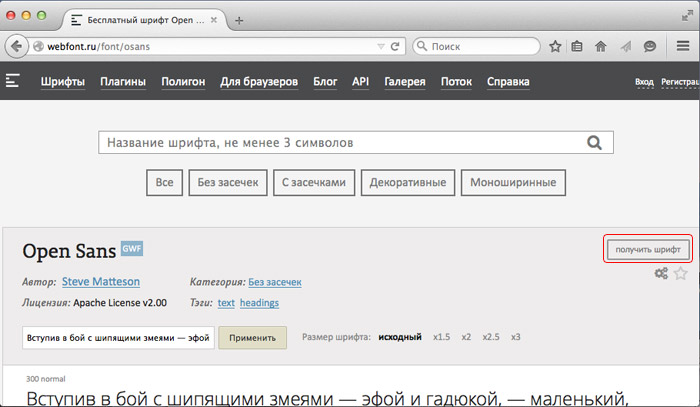700x407 pixels.
Task: Open the API navigation link
Action: (x=360, y=82)
